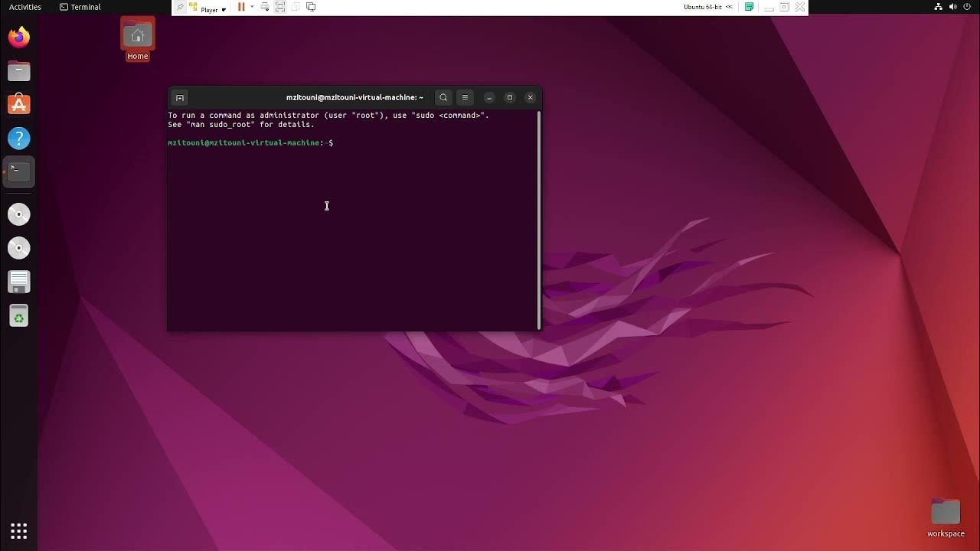Maximize the terminal window
This screenshot has width=980, height=551.
(x=510, y=97)
